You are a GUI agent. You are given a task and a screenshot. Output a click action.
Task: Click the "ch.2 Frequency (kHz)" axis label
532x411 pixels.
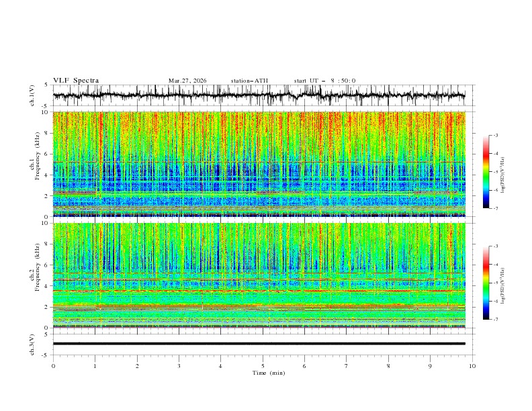(x=36, y=267)
